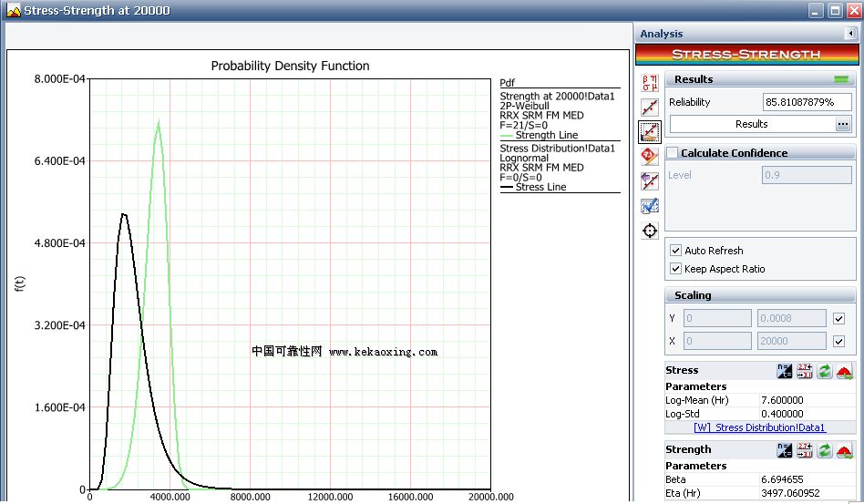Click the Lognormal legend text
Screen dimensions: 864x504
click(524, 158)
